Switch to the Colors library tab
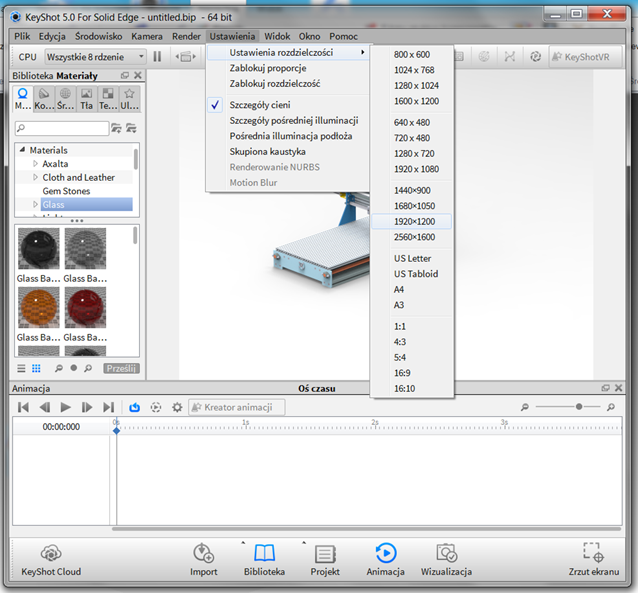The height and width of the screenshot is (593, 638). click(x=44, y=98)
